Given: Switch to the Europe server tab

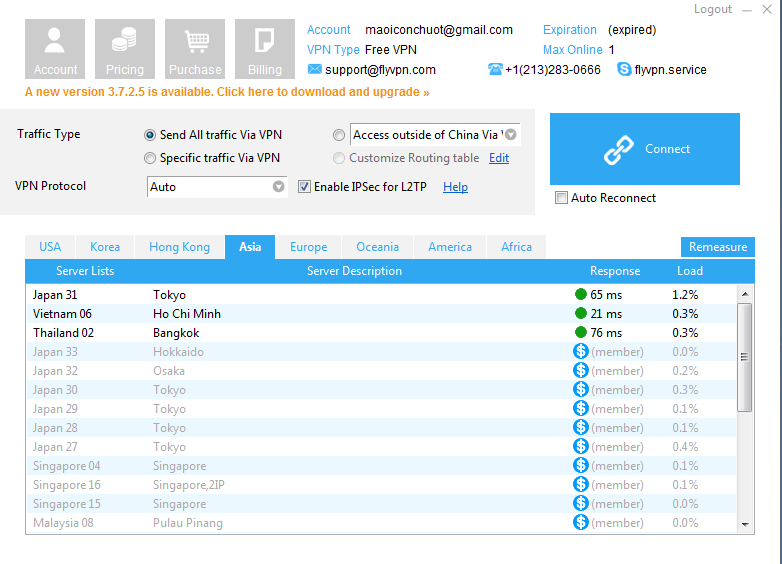Looking at the screenshot, I should pos(308,247).
